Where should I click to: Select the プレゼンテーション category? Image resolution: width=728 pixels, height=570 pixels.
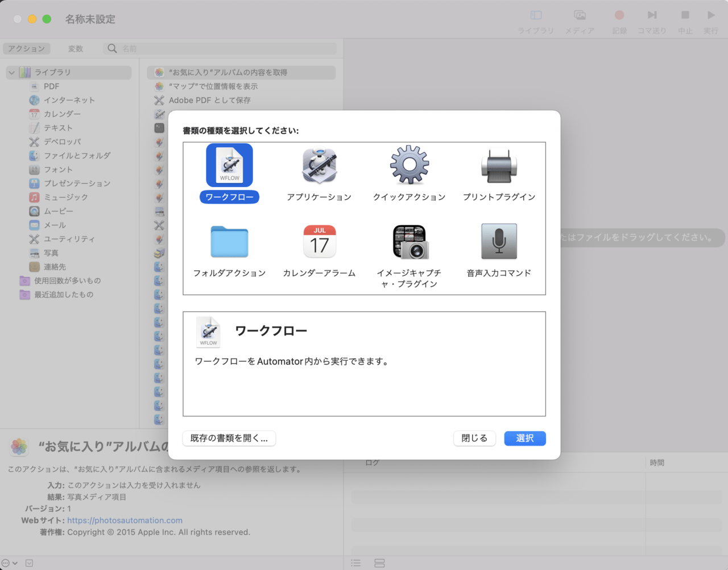tap(69, 183)
